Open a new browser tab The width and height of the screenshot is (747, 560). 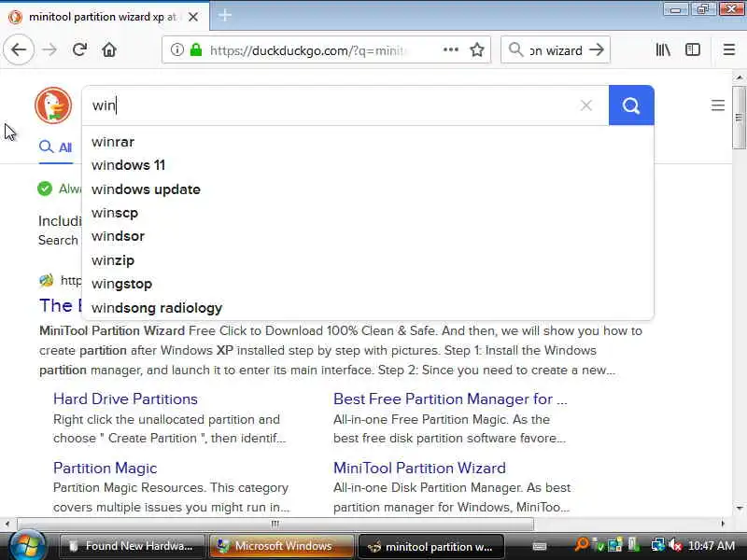point(225,15)
